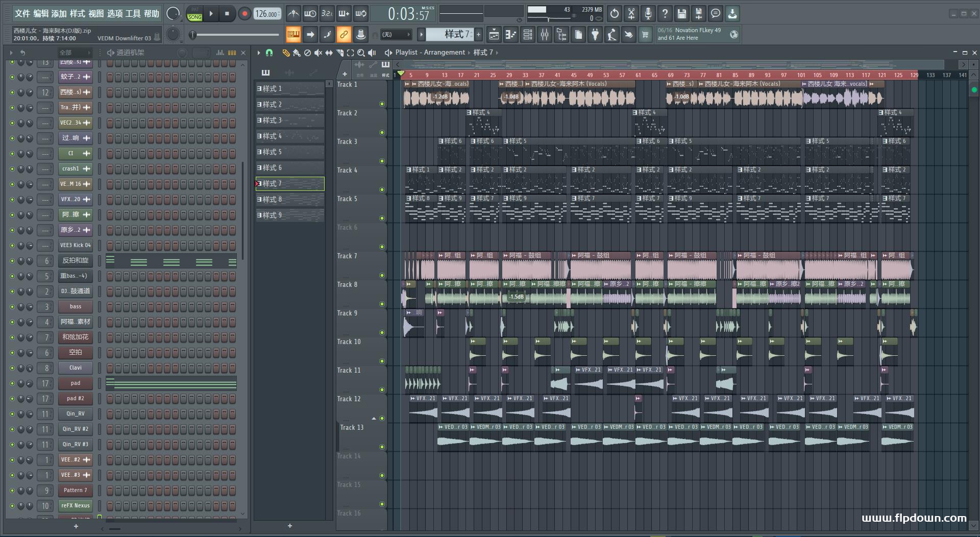The height and width of the screenshot is (537, 980).
Task: Mute Track 12 in playlist
Action: [382, 419]
